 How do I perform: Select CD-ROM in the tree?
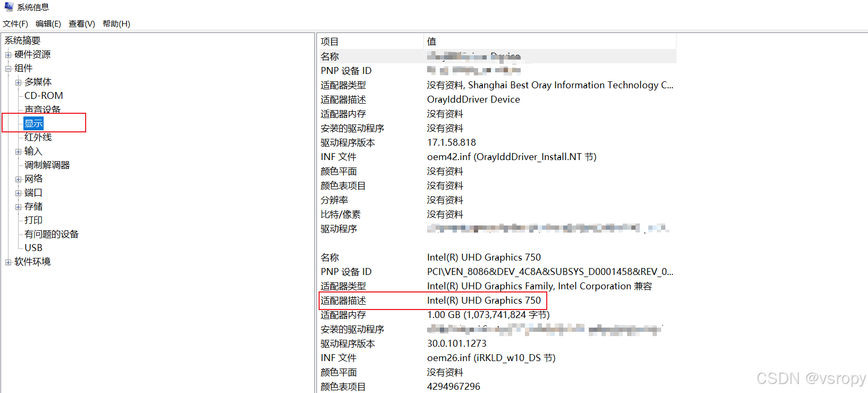44,96
